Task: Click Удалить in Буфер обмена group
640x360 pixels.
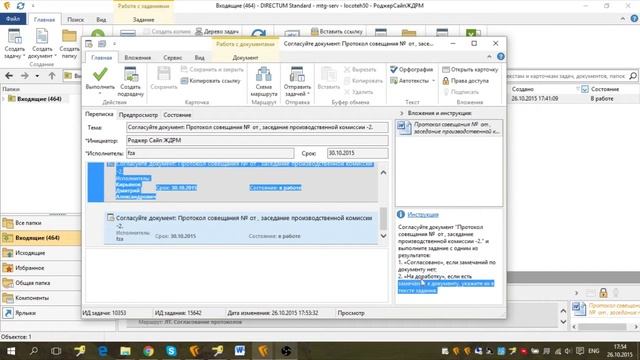Action: [358, 92]
